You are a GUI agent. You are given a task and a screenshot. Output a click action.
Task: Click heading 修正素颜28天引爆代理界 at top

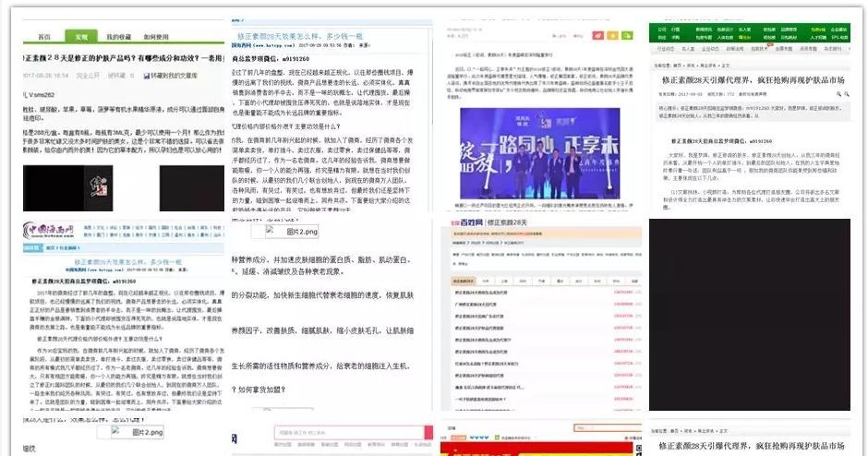pyautogui.click(x=753, y=79)
